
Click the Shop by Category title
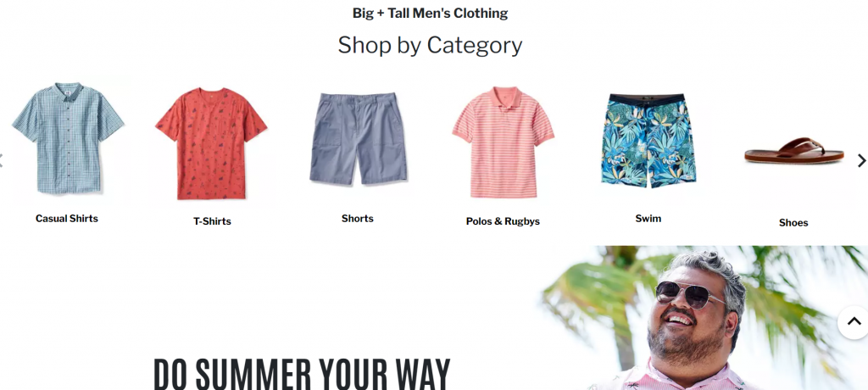430,45
